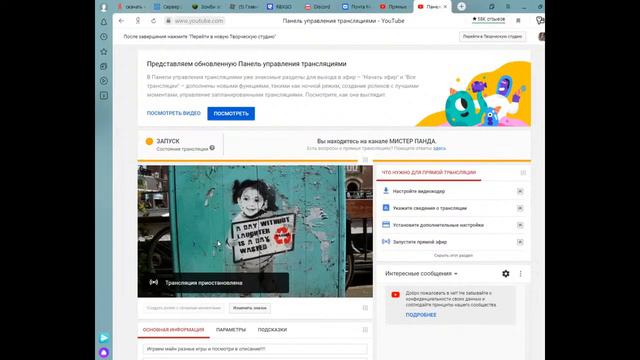Click the blue ПОСМОТРЕТЬ button
The image size is (640, 360).
(231, 113)
